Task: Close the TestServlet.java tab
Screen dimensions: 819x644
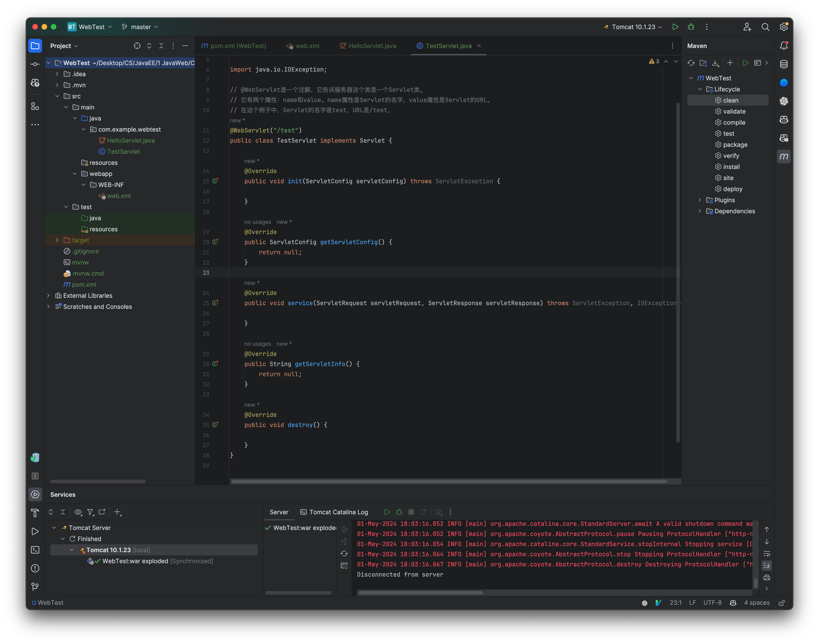Action: coord(479,46)
